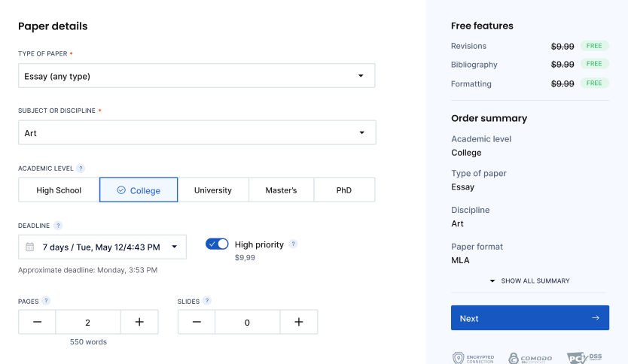Click the High priority help icon
Image resolution: width=628 pixels, height=364 pixels.
[294, 244]
